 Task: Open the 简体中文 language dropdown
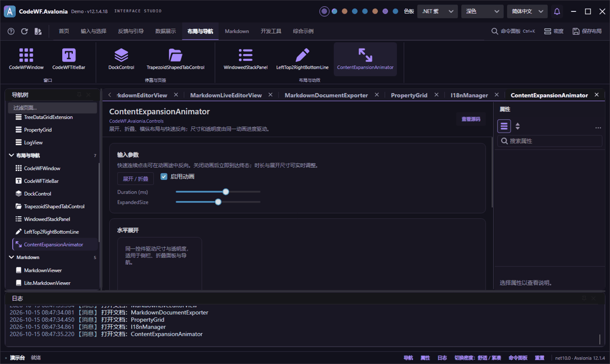(527, 11)
